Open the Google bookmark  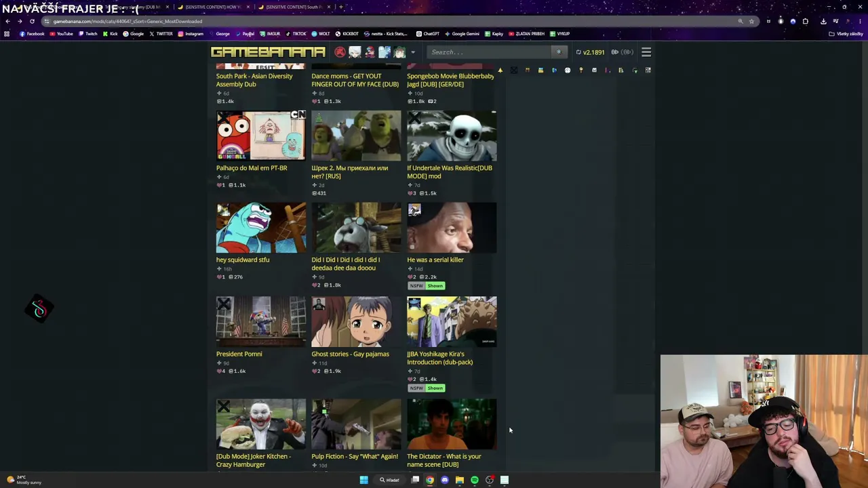[134, 34]
